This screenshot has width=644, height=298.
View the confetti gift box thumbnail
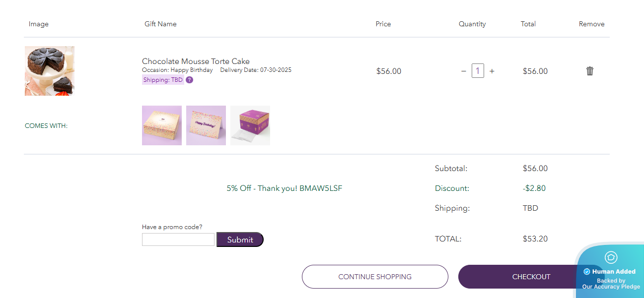(162, 125)
